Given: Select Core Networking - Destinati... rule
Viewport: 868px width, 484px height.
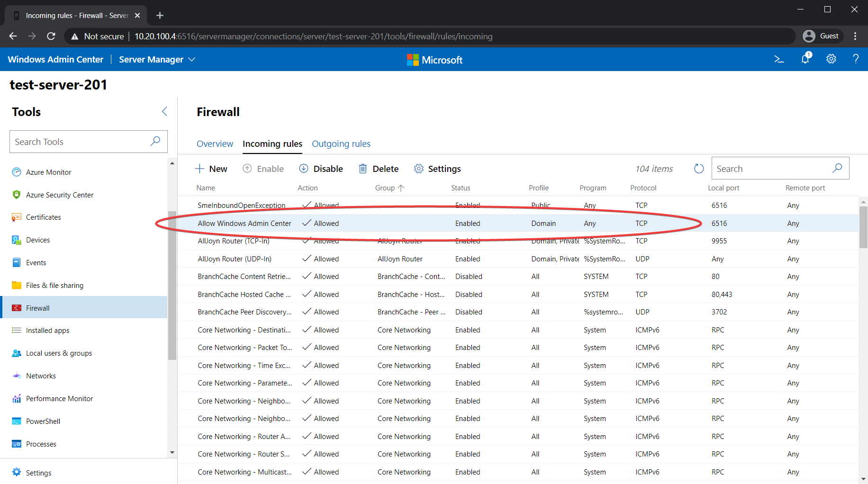Looking at the screenshot, I should coord(518,330).
